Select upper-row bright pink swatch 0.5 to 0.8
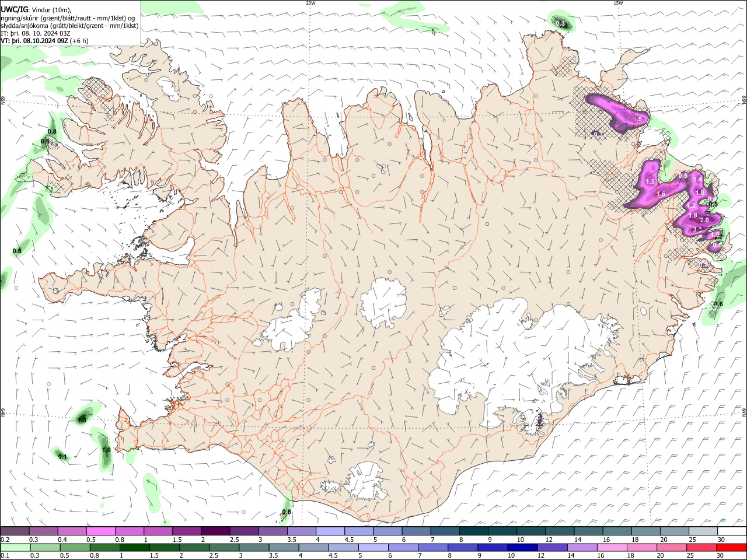The height and width of the screenshot is (560, 747). pyautogui.click(x=100, y=531)
